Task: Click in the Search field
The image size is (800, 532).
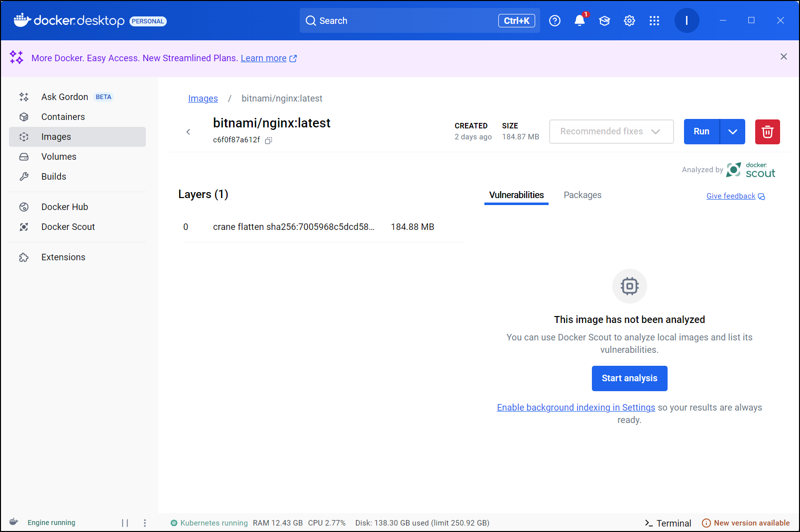Action: click(x=420, y=20)
